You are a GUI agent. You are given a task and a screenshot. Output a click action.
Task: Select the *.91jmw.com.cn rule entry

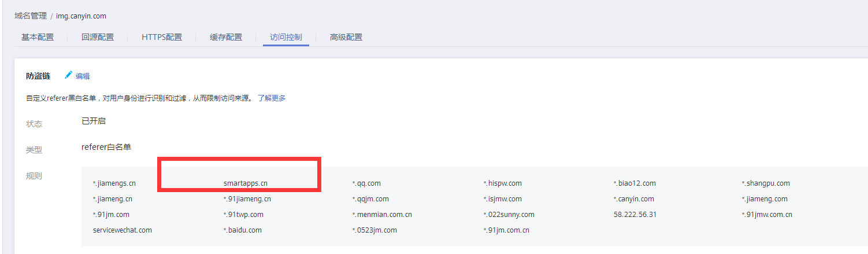tap(767, 215)
